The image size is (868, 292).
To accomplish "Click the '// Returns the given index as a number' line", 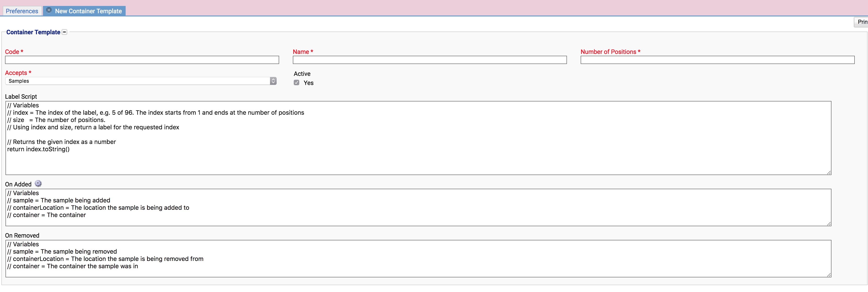I will [61, 142].
